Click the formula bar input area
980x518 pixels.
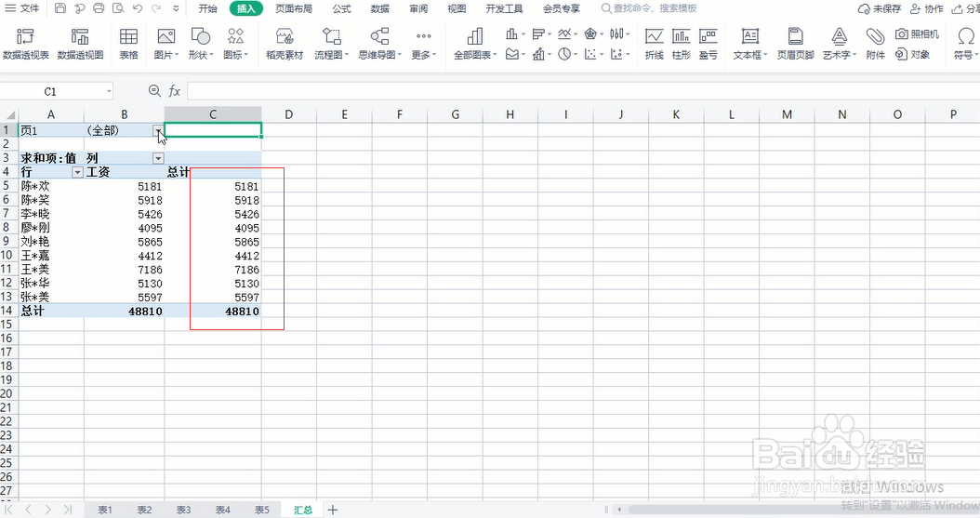[x=582, y=91]
